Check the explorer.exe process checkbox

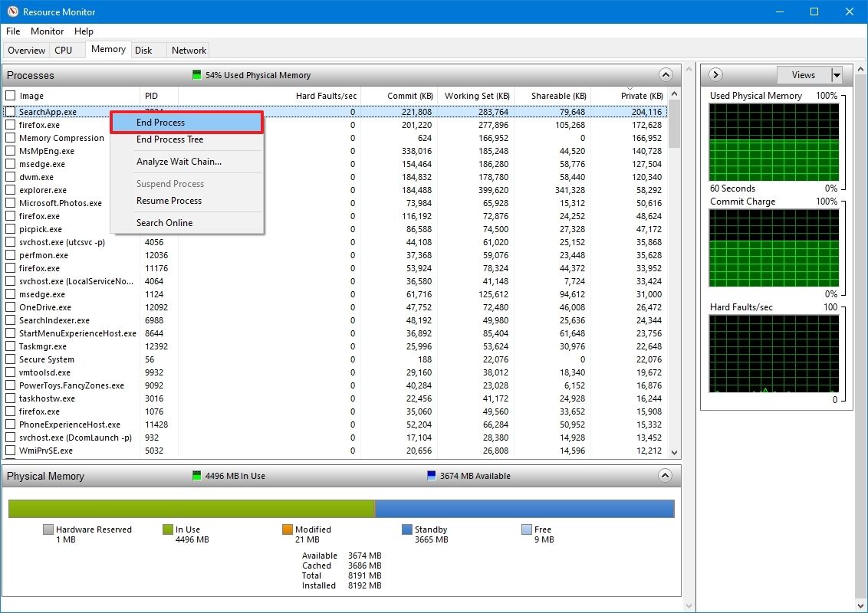10,190
